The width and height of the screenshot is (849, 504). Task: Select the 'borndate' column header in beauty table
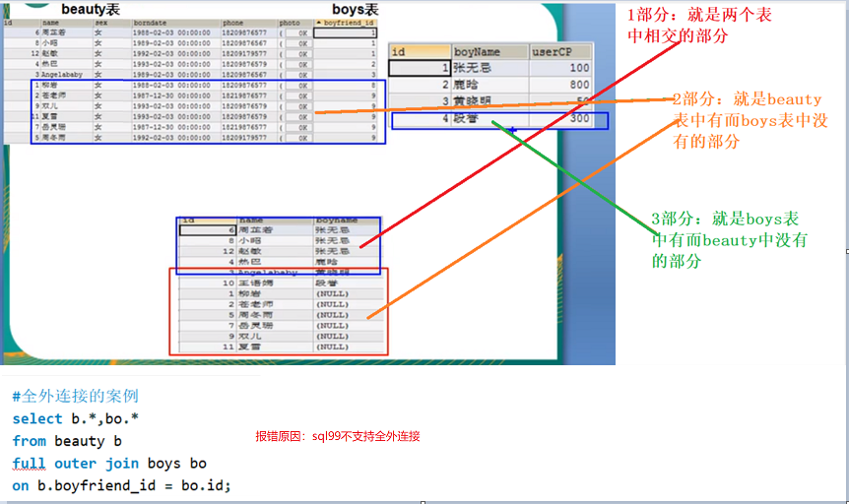(176, 23)
